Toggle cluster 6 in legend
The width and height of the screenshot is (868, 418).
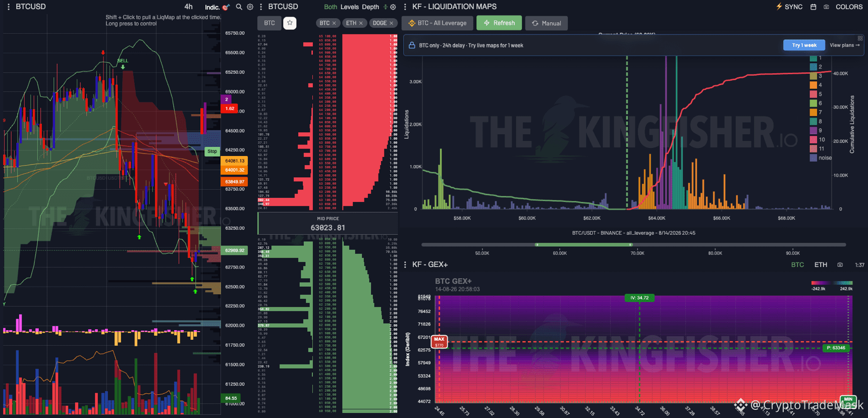point(816,103)
